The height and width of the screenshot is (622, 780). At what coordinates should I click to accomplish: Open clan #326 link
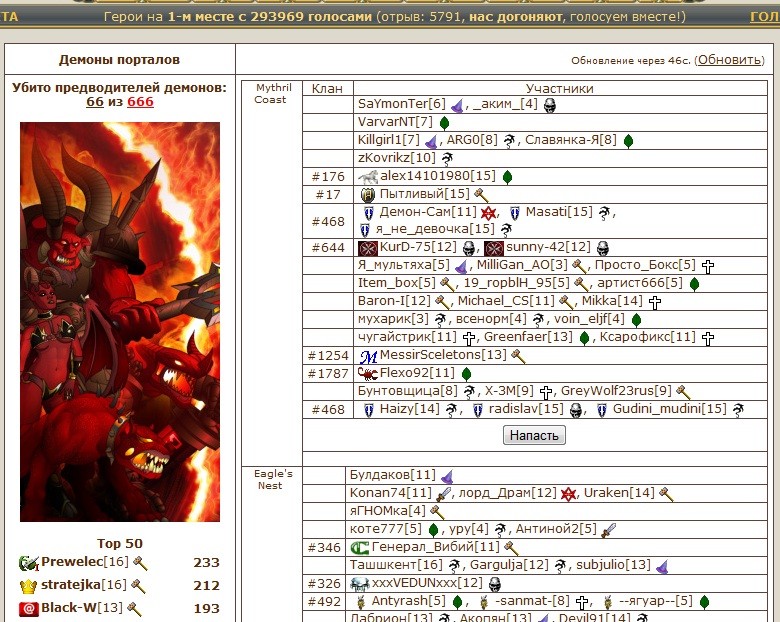[324, 584]
